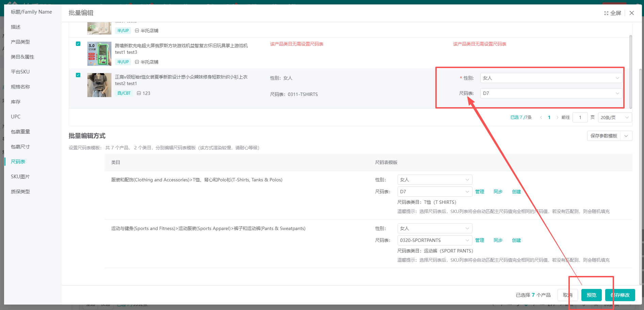Click the product list vertical scrollbar
This screenshot has height=310, width=644.
click(630, 71)
